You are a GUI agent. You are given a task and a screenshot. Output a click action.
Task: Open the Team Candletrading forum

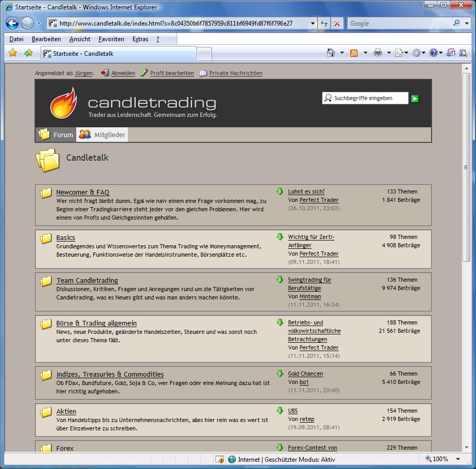point(87,281)
